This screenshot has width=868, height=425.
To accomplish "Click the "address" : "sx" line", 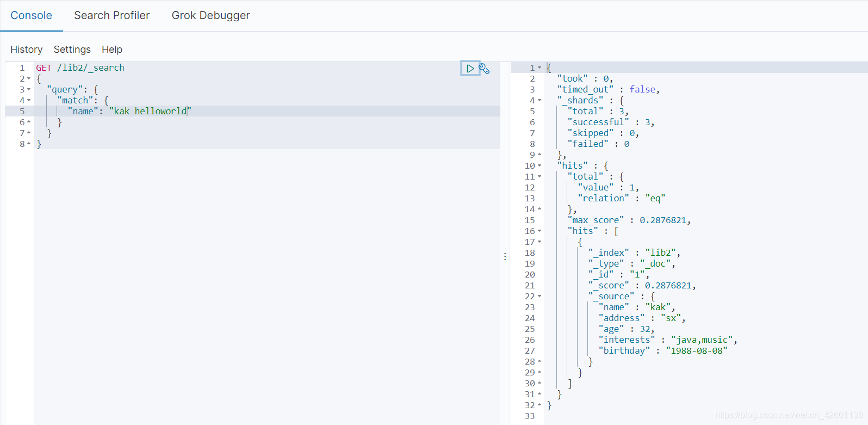I will click(642, 318).
